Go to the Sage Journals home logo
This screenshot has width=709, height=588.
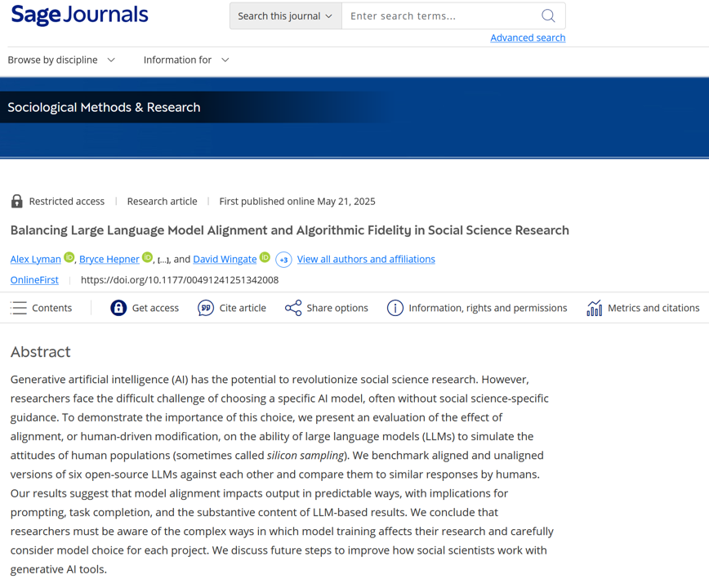(79, 15)
